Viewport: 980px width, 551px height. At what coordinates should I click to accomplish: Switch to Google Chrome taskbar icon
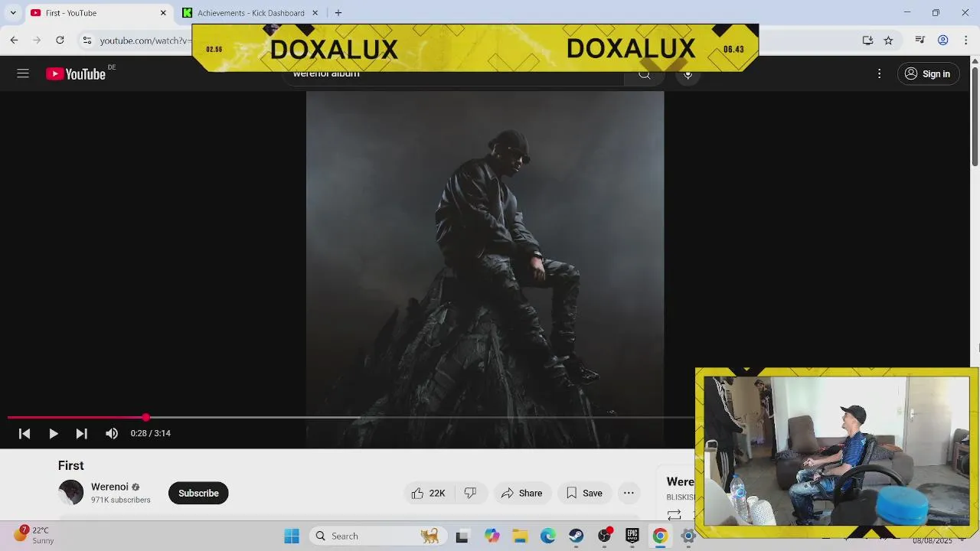coord(660,536)
